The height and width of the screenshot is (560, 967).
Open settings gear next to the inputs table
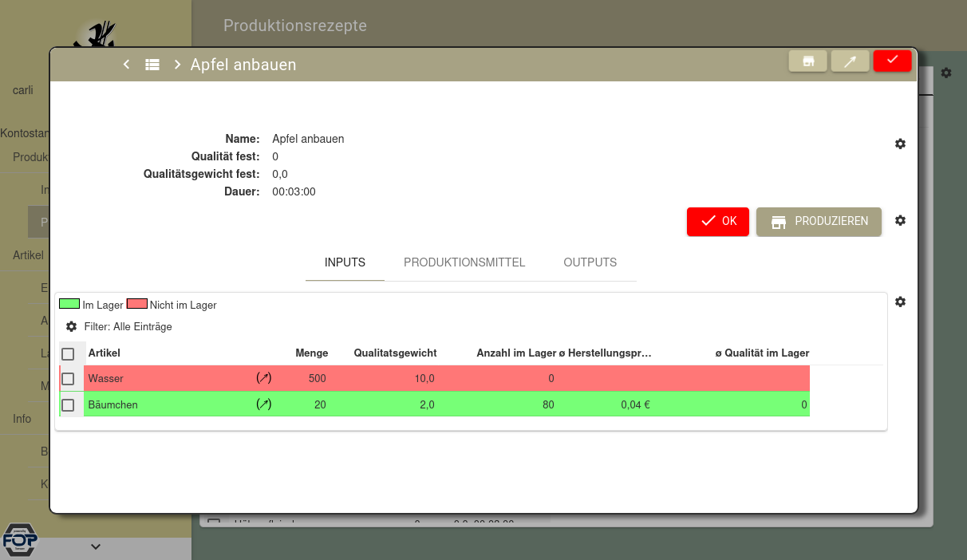(x=900, y=302)
